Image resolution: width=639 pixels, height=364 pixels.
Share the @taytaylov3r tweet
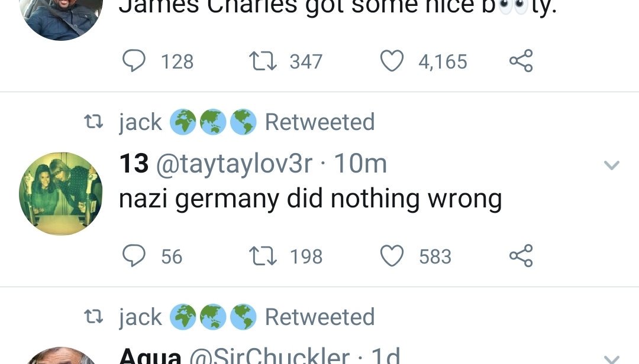(521, 256)
